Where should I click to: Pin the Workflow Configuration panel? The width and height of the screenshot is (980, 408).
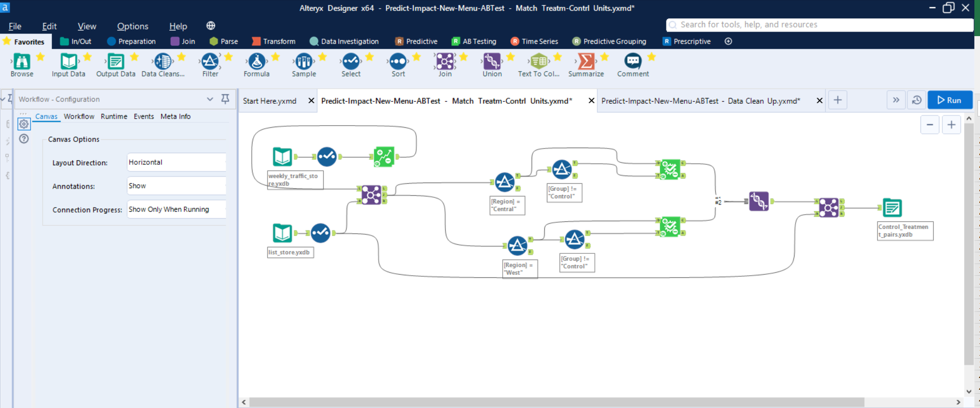(x=225, y=99)
